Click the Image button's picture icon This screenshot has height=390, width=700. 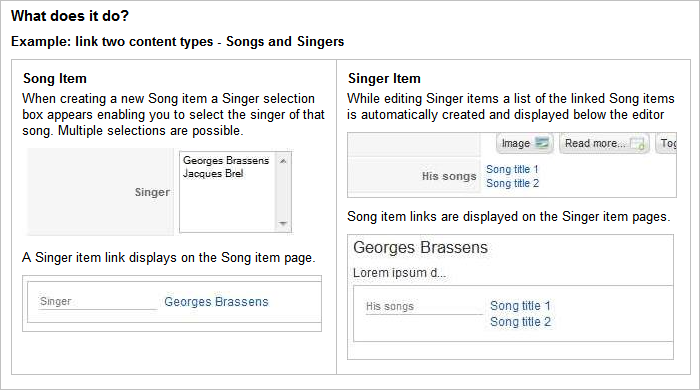tap(542, 143)
